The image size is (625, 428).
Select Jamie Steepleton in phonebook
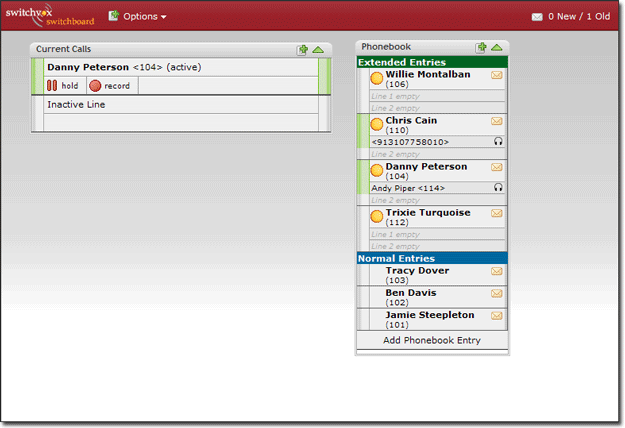point(428,320)
